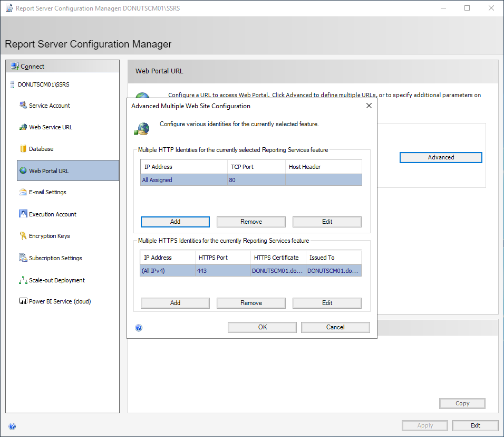Click the Report Server title bar app icon
The height and width of the screenshot is (437, 504).
[9, 8]
